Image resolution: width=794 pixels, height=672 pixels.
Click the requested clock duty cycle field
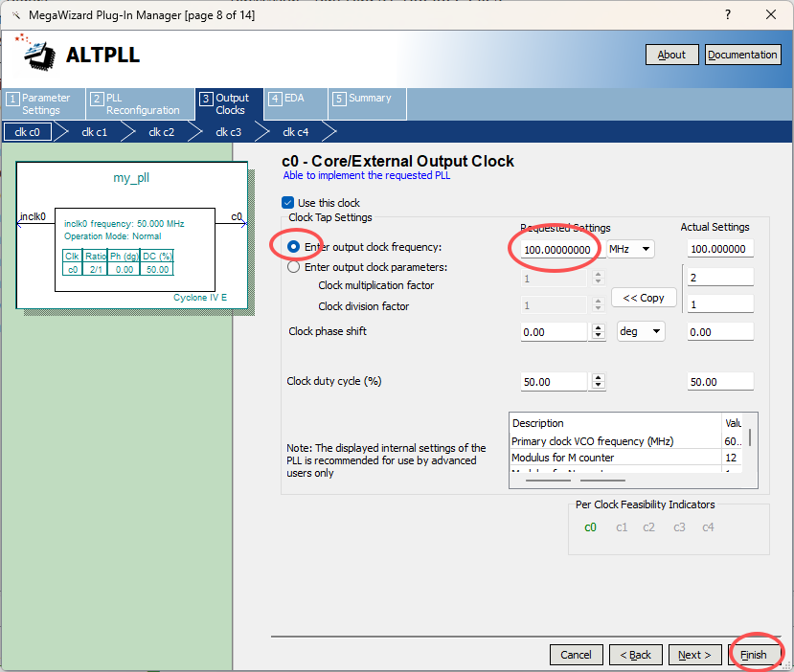click(x=554, y=382)
